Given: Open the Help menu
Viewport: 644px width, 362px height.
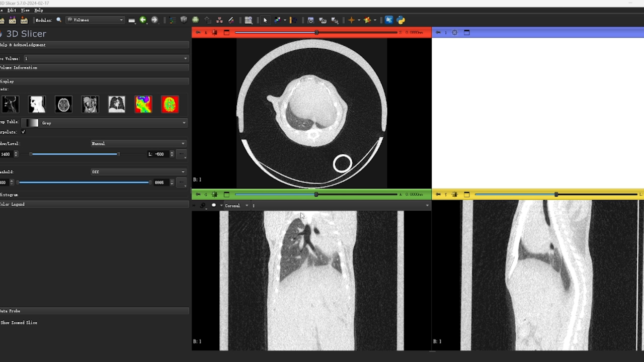Looking at the screenshot, I should point(39,10).
